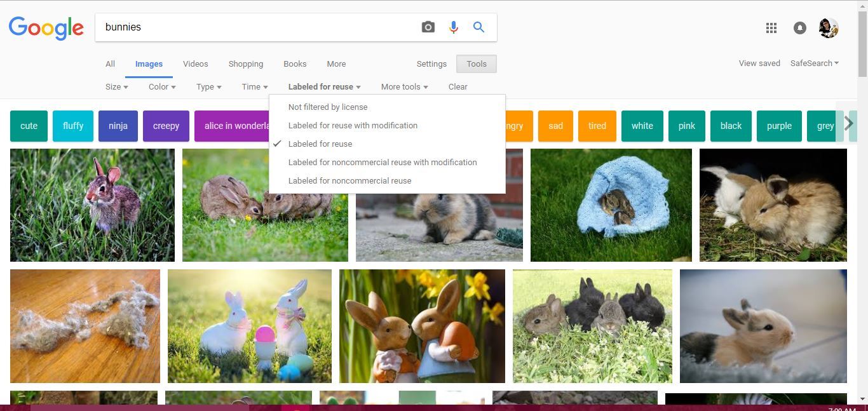Open the Shopping tab
The width and height of the screenshot is (868, 411).
click(x=246, y=64)
